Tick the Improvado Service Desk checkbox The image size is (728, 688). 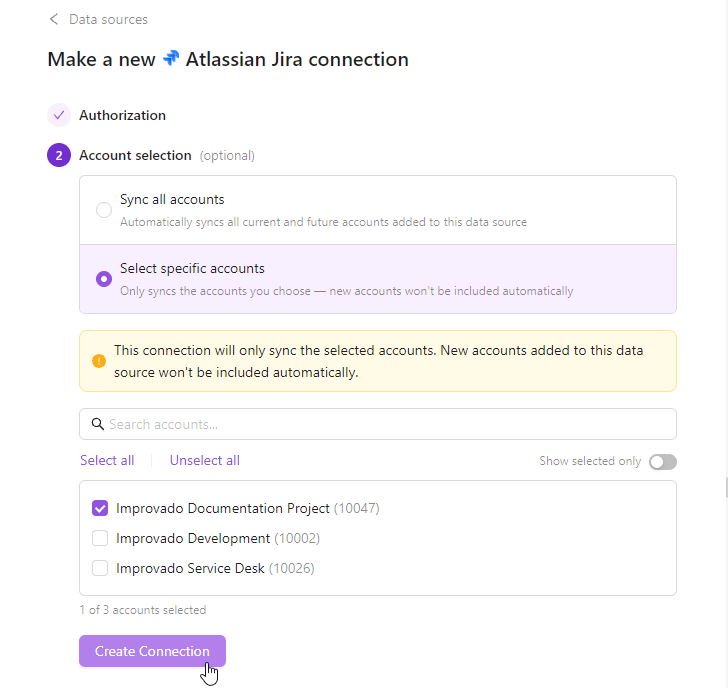coord(100,568)
